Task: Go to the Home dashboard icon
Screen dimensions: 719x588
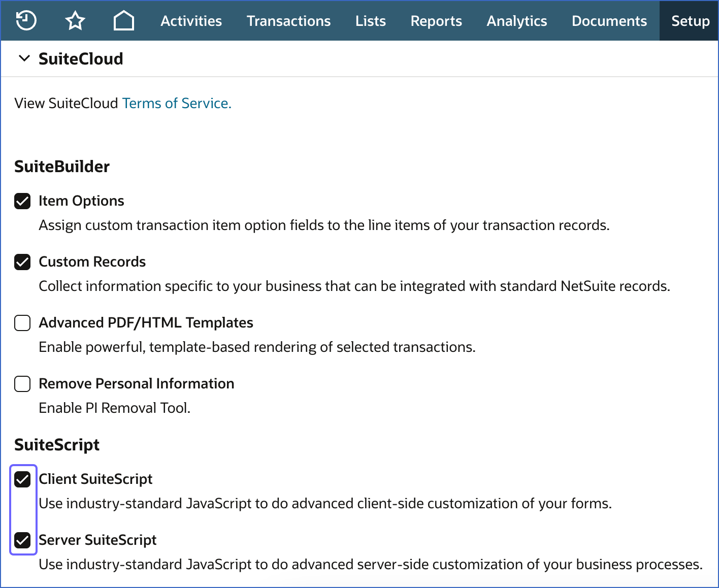Action: coord(123,20)
